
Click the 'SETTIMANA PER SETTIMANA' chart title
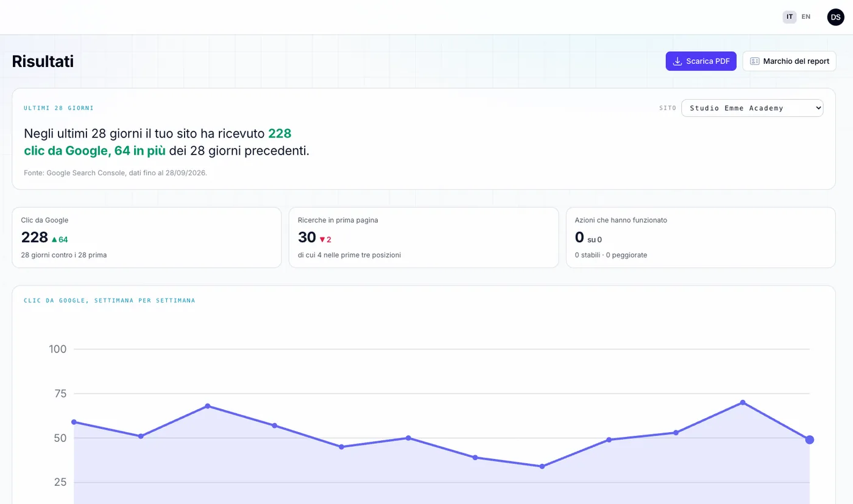[x=110, y=301]
